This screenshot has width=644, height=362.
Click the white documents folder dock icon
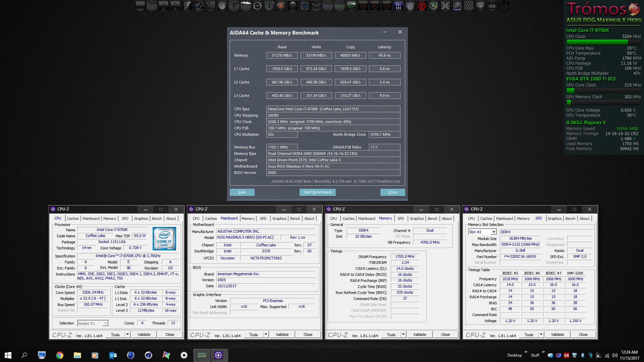pos(246,6)
